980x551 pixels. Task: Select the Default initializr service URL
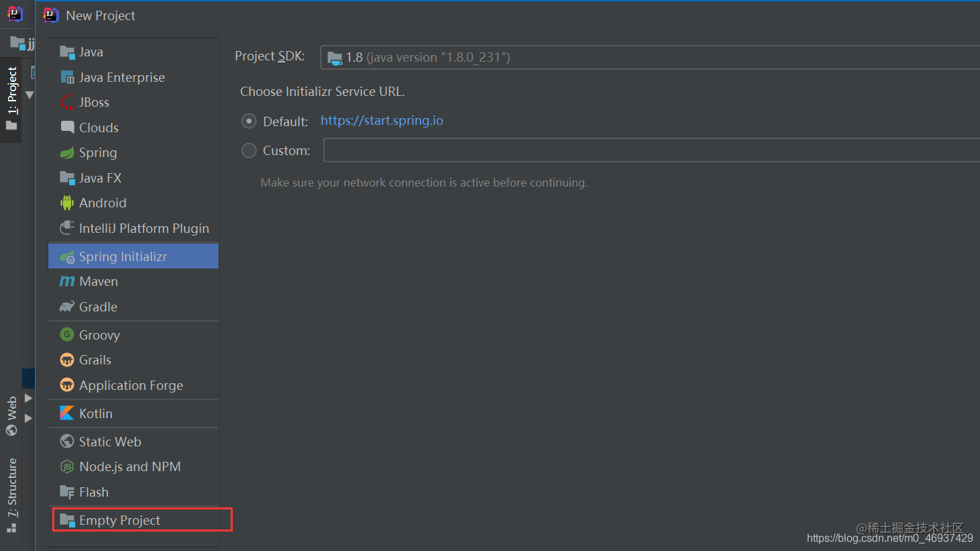(x=249, y=121)
